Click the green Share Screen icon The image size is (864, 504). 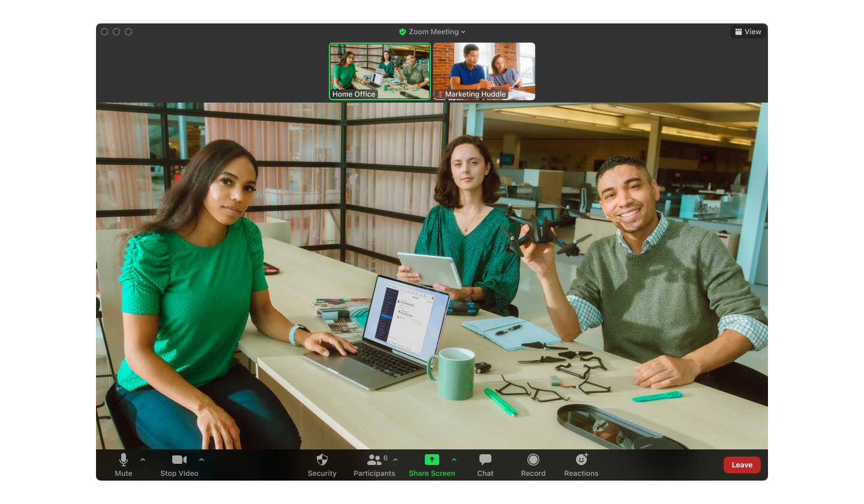click(431, 460)
